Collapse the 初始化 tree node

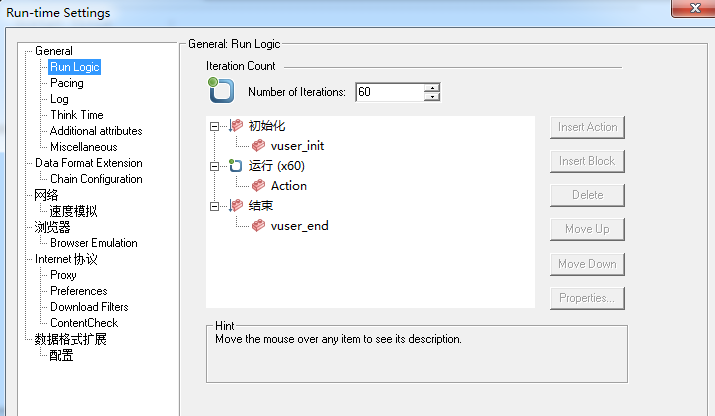214,126
